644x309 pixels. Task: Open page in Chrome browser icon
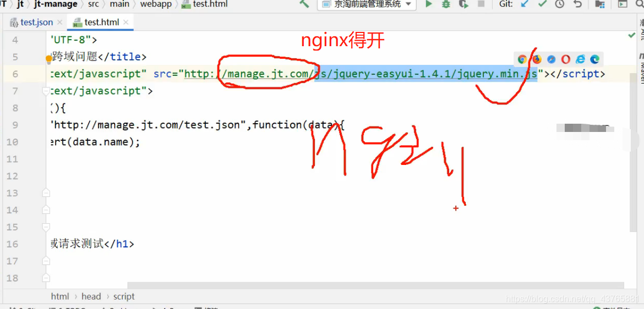522,59
